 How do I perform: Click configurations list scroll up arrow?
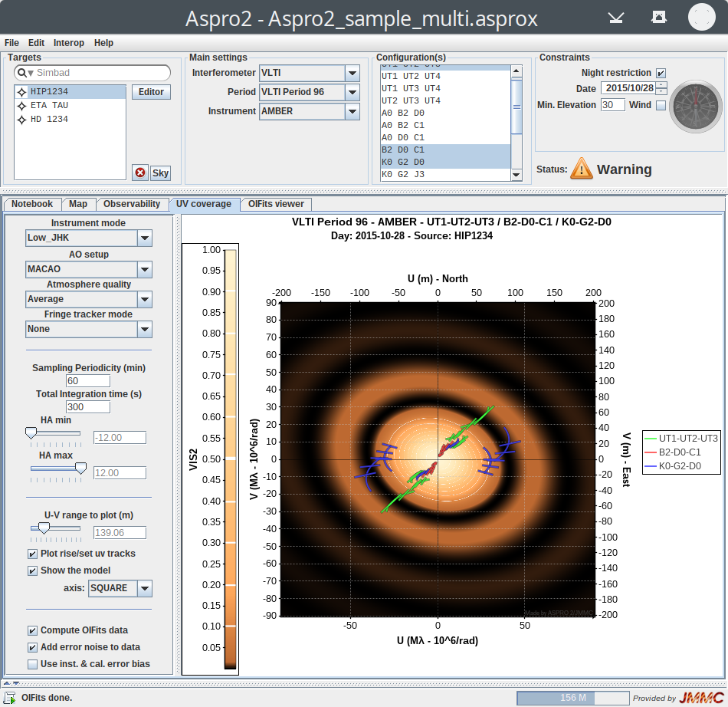(x=516, y=71)
